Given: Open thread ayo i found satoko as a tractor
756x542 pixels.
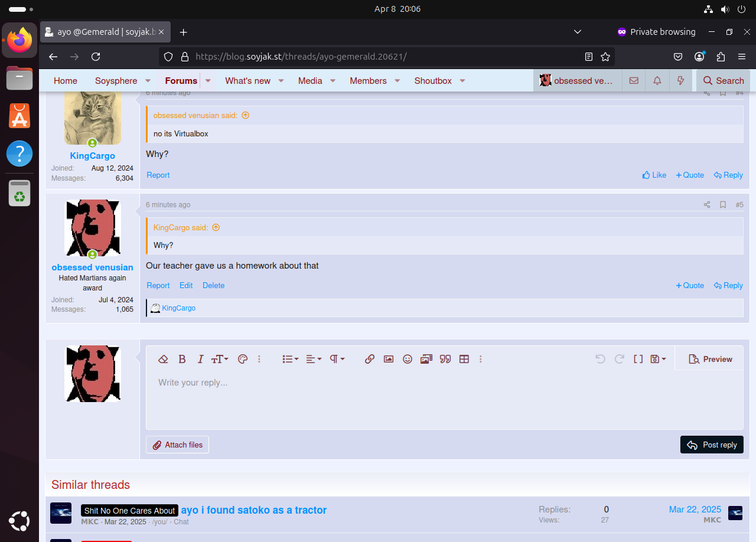Looking at the screenshot, I should coord(254,510).
